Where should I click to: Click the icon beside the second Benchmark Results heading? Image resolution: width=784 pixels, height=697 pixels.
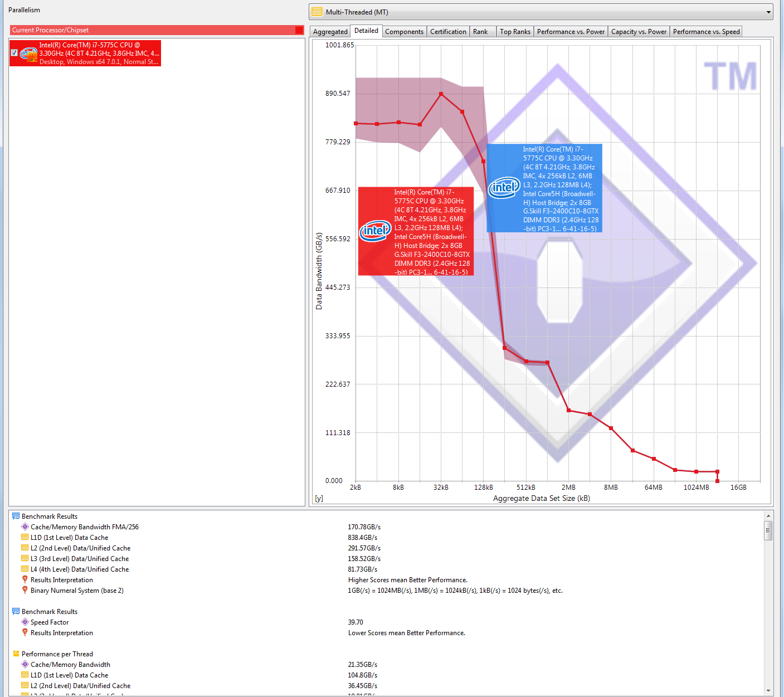coord(16,612)
